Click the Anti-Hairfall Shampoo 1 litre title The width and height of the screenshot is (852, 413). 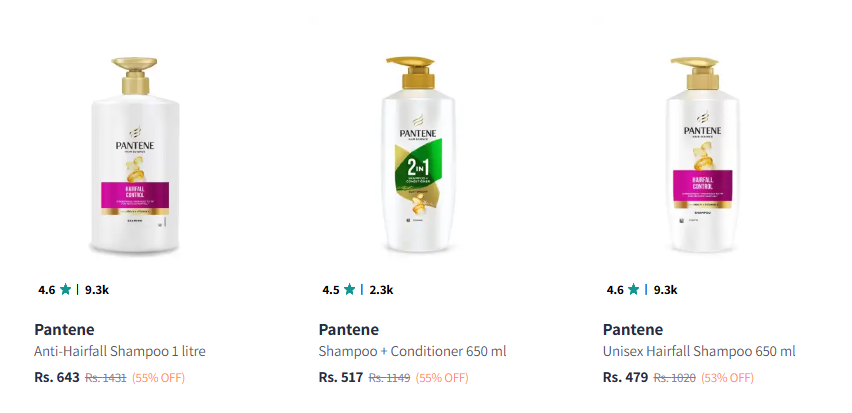(x=120, y=351)
